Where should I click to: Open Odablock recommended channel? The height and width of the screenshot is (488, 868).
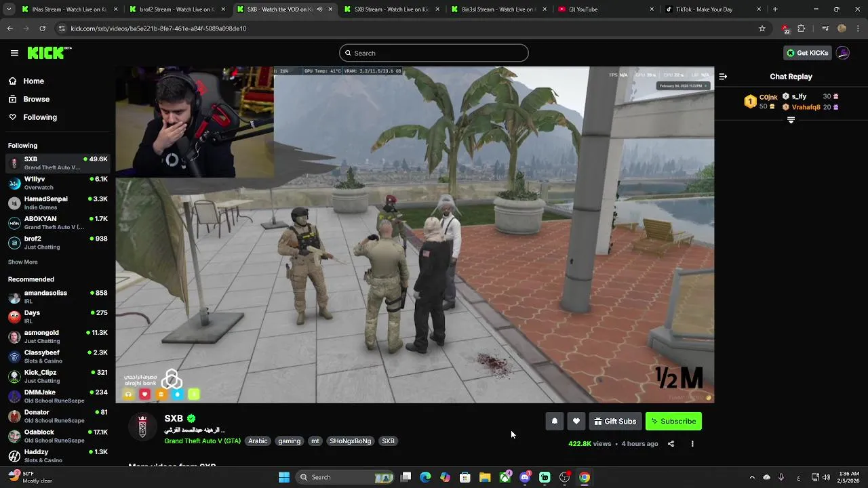pos(58,436)
